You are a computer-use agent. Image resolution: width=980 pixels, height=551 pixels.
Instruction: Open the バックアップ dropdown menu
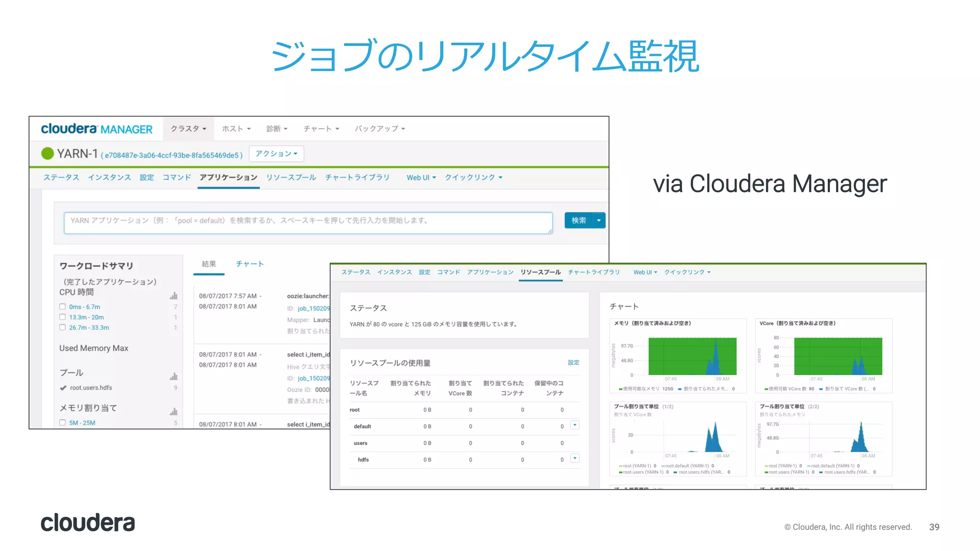pyautogui.click(x=380, y=129)
